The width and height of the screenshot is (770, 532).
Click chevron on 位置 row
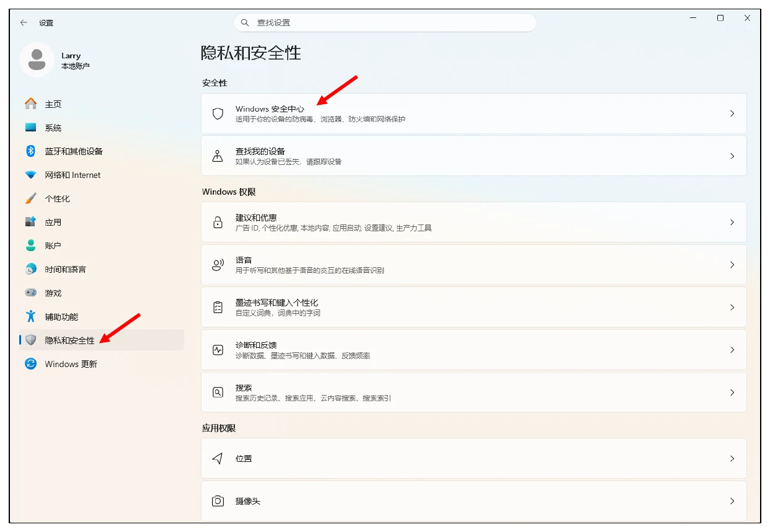pyautogui.click(x=732, y=458)
